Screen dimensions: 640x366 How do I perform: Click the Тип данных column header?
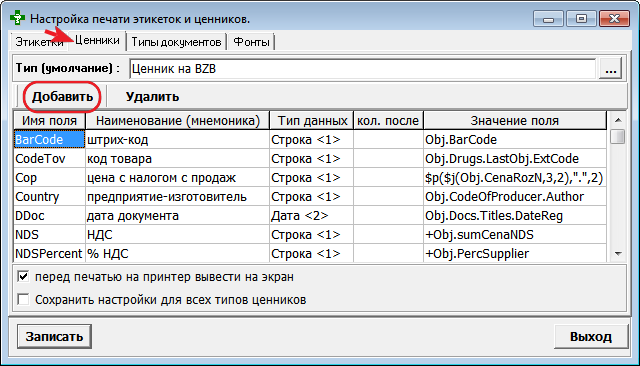[312, 121]
